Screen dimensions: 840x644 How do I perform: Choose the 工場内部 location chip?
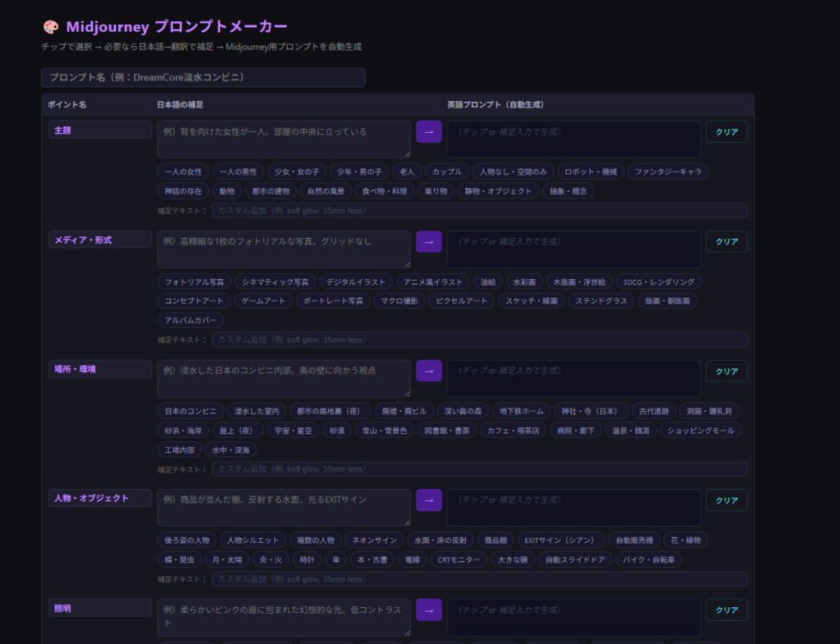click(x=180, y=450)
